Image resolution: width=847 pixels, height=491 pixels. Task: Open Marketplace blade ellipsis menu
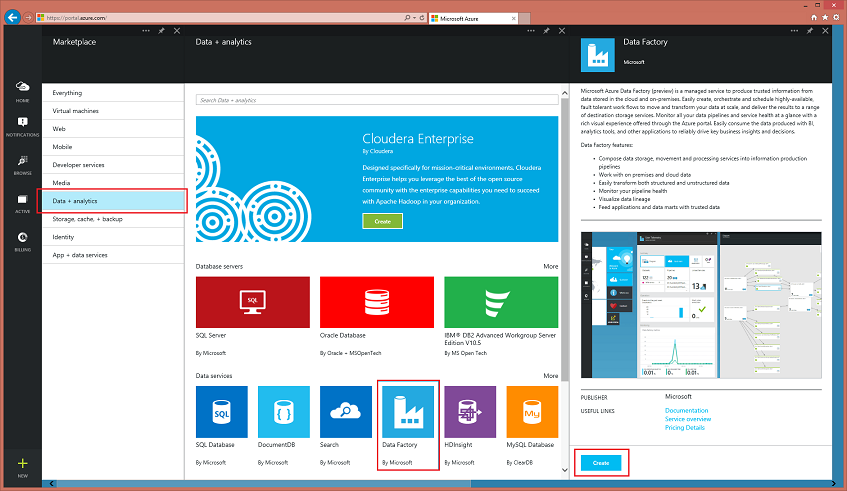[146, 31]
